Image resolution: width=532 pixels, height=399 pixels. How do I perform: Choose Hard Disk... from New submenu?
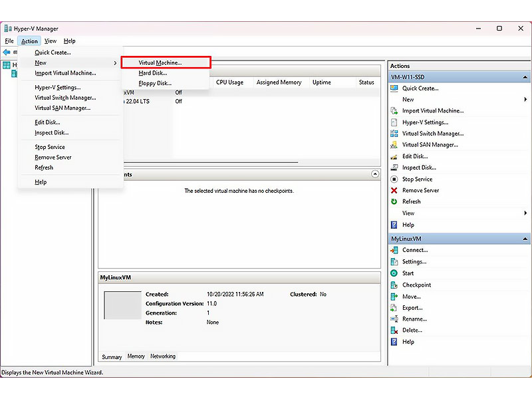point(166,73)
